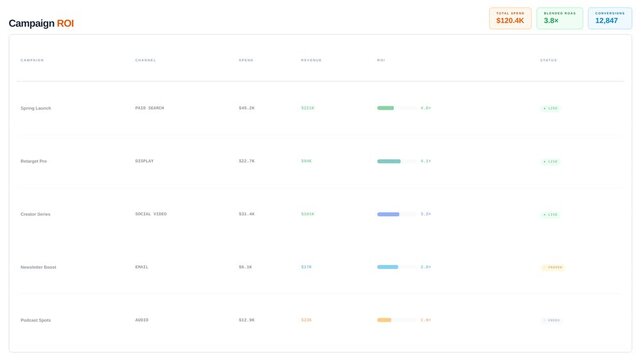Image resolution: width=641 pixels, height=360 pixels.
Task: Click the Live status badge for Retarget Pro
Action: [x=550, y=161]
